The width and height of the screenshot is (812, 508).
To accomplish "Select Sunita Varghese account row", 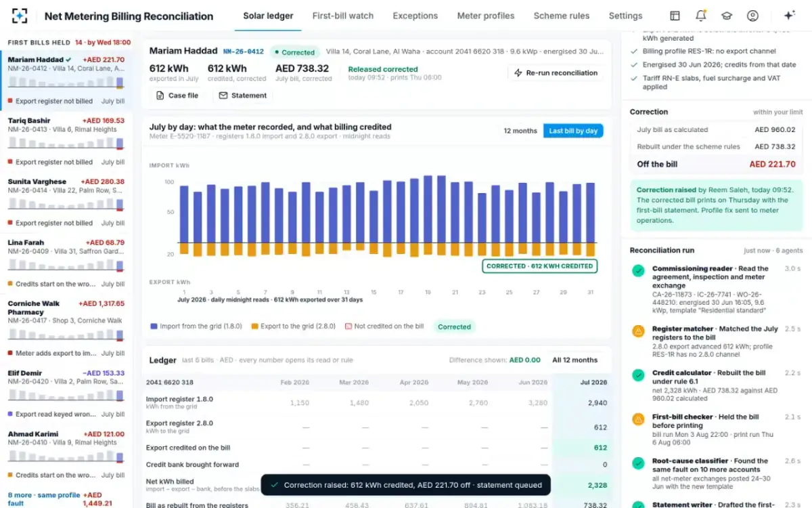I will click(x=66, y=202).
